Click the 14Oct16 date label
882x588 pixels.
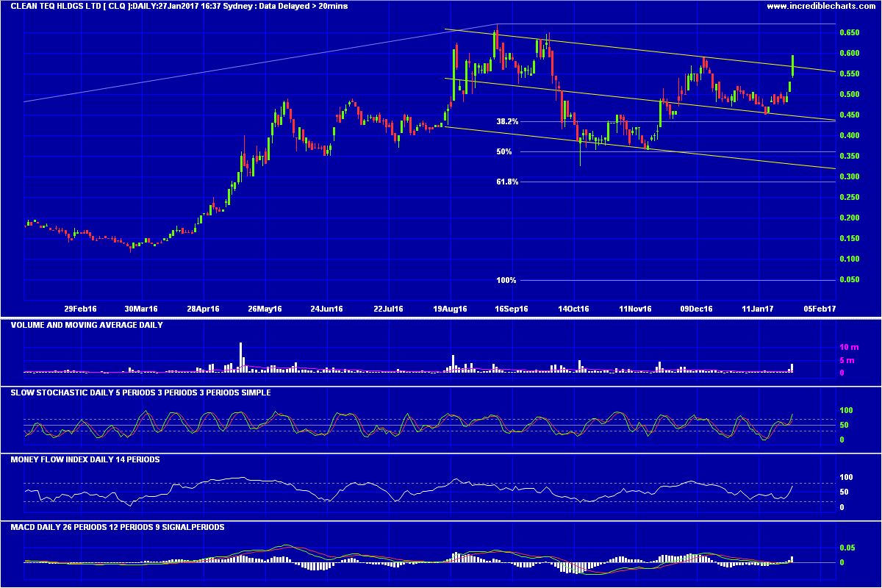[574, 309]
